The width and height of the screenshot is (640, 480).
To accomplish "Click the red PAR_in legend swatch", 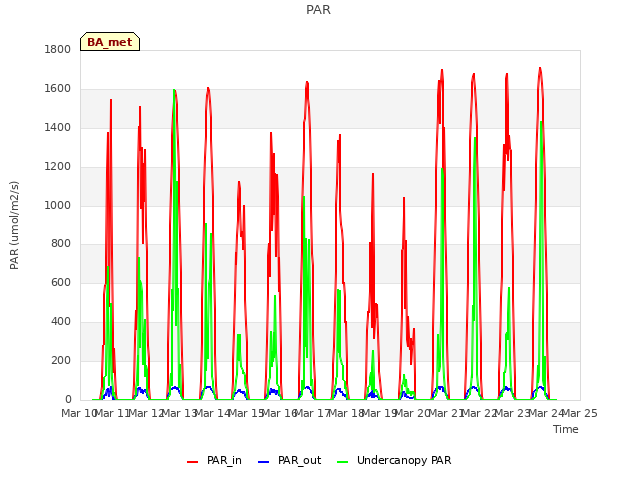I will 192,462.
